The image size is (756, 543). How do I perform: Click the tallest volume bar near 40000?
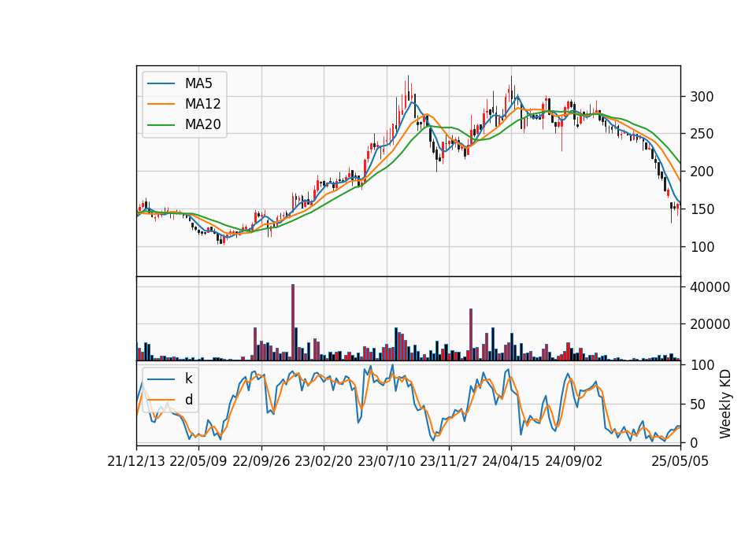click(293, 323)
